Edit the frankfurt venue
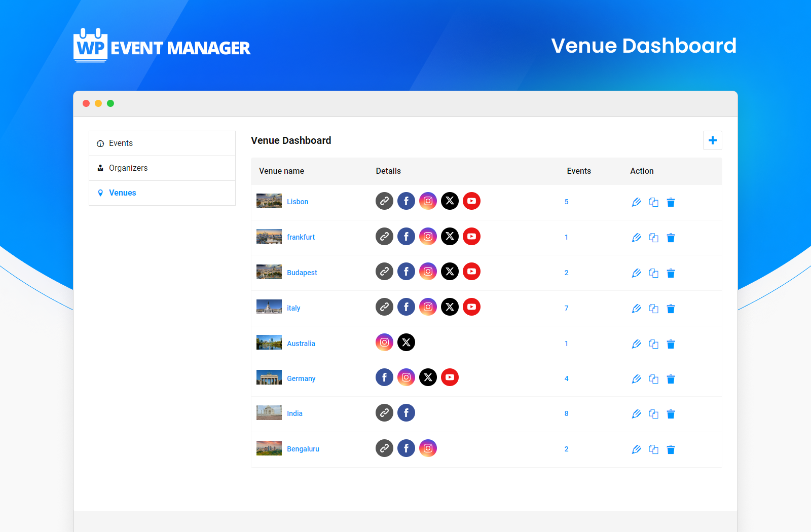Screen dimensions: 811x532 point(637,238)
